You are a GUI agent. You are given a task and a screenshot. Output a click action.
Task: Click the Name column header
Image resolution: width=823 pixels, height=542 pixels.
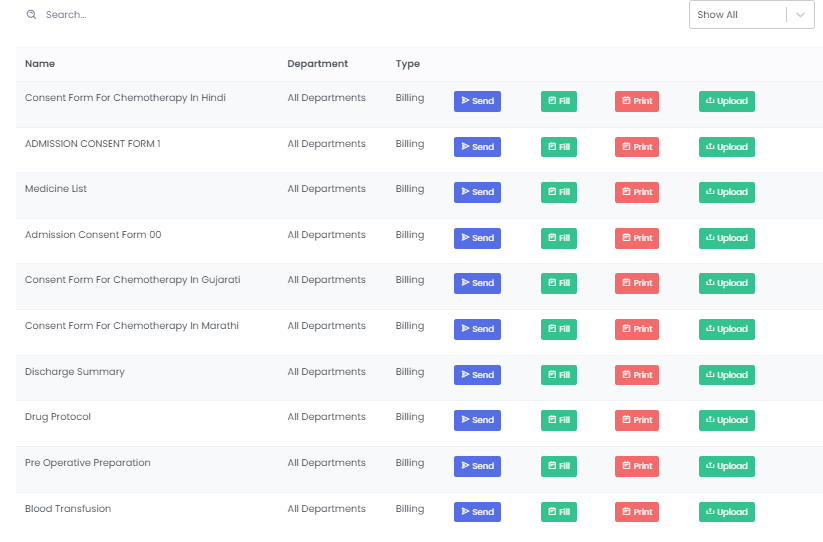click(x=40, y=63)
